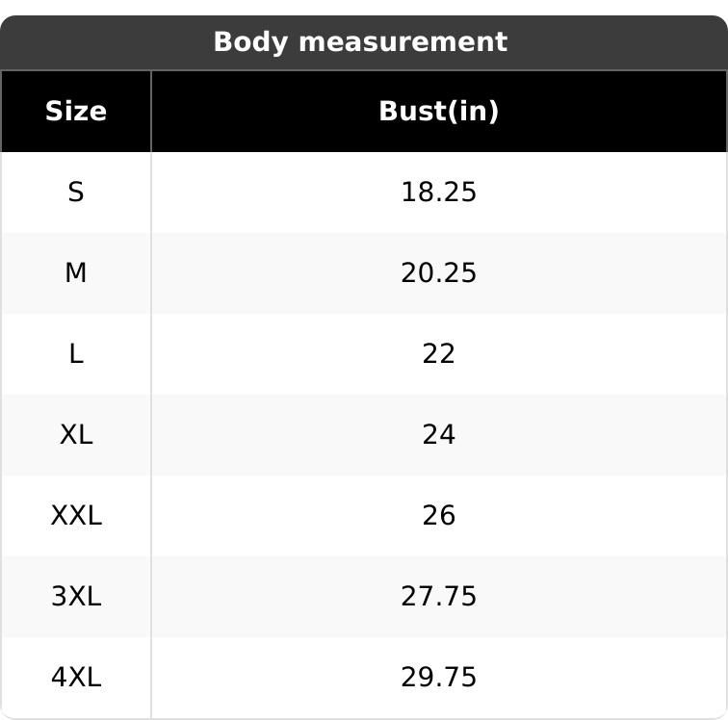The width and height of the screenshot is (728, 720).
Task: Pick the 4XL size cell
Action: click(x=76, y=678)
